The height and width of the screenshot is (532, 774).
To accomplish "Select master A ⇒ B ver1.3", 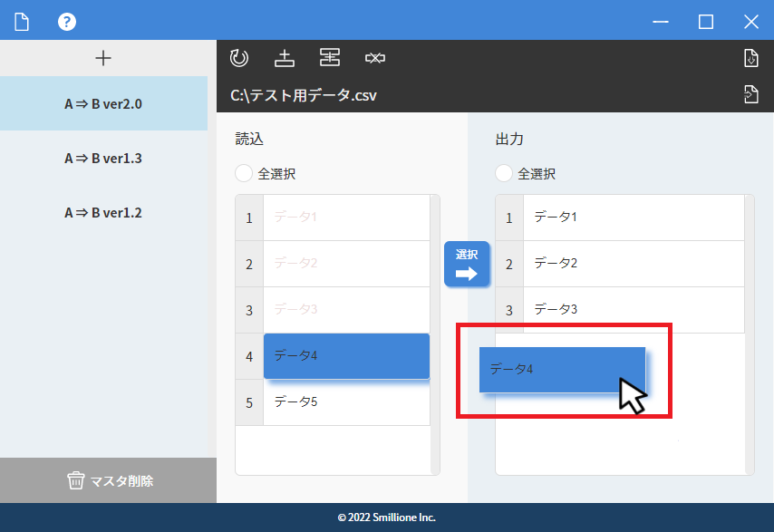I will (103, 159).
